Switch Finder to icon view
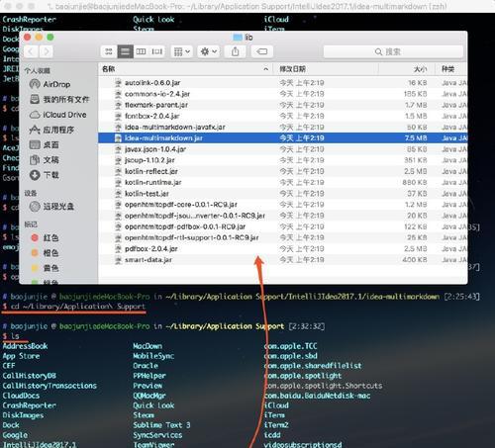 coord(109,51)
